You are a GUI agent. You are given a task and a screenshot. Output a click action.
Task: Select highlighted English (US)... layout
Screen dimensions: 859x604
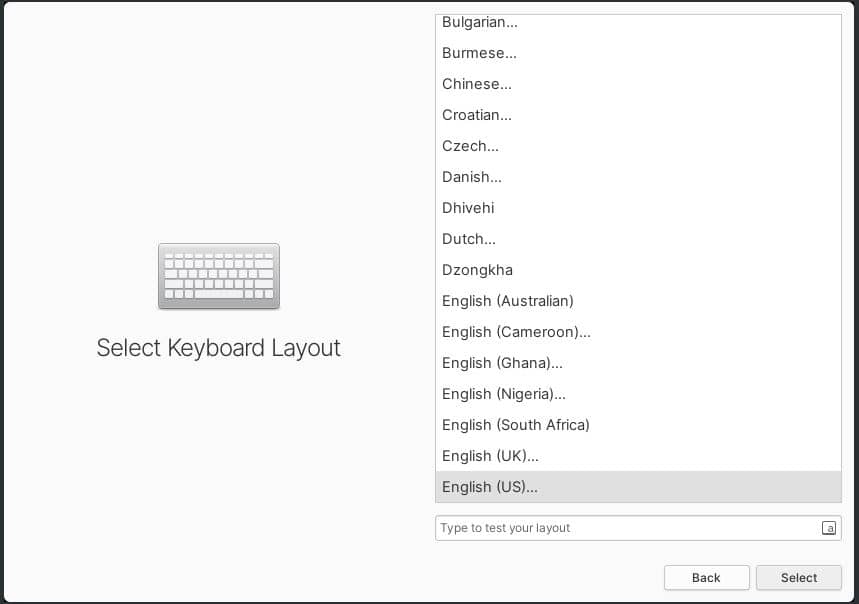click(638, 487)
